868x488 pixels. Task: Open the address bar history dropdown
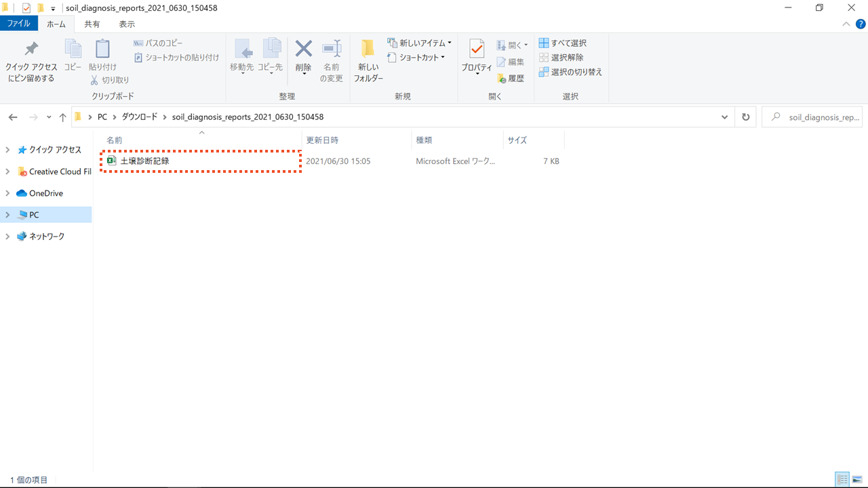point(726,117)
